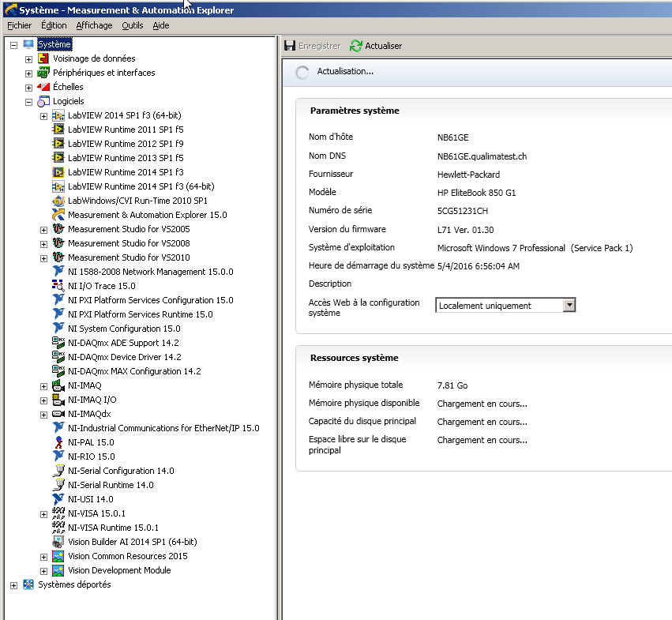Click the NI-IMAQ I/O icon
The image size is (672, 620).
pos(58,400)
